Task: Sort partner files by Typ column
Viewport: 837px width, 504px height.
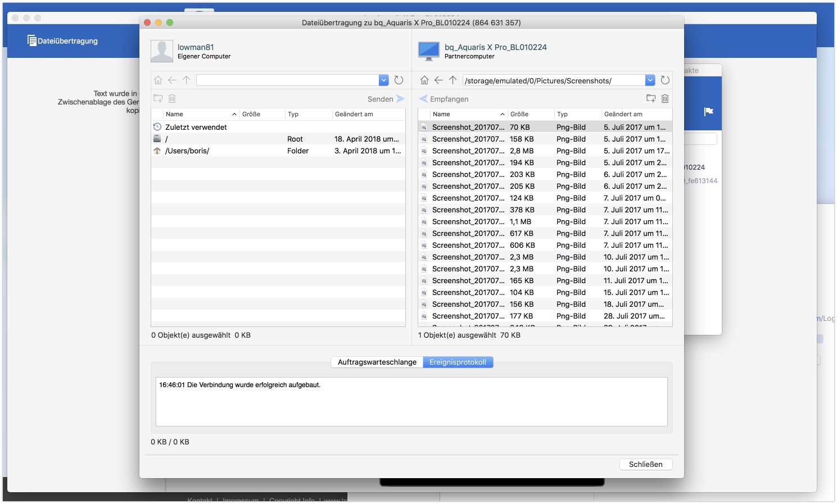Action: click(578, 114)
